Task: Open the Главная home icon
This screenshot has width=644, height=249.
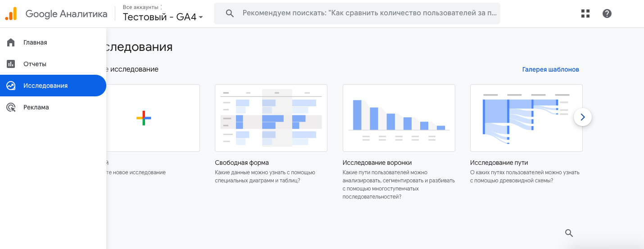Action: pos(11,42)
